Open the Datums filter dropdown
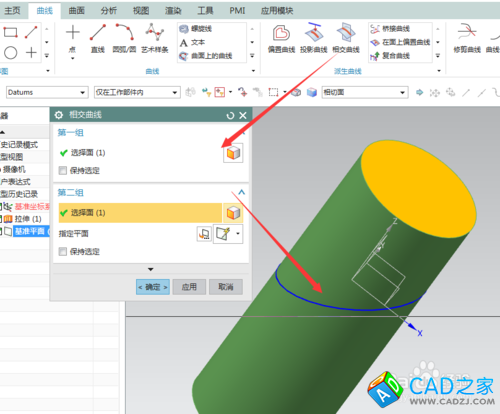The width and height of the screenshot is (500, 414). (x=47, y=92)
